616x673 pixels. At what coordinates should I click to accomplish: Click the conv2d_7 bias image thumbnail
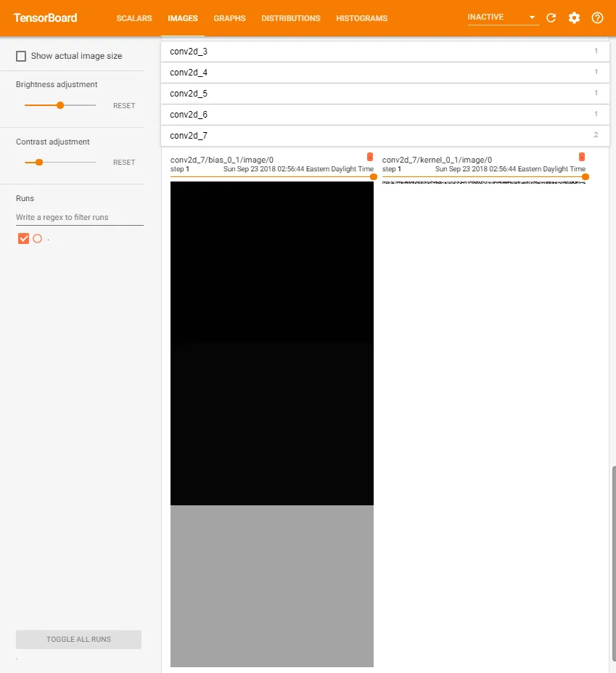click(272, 424)
